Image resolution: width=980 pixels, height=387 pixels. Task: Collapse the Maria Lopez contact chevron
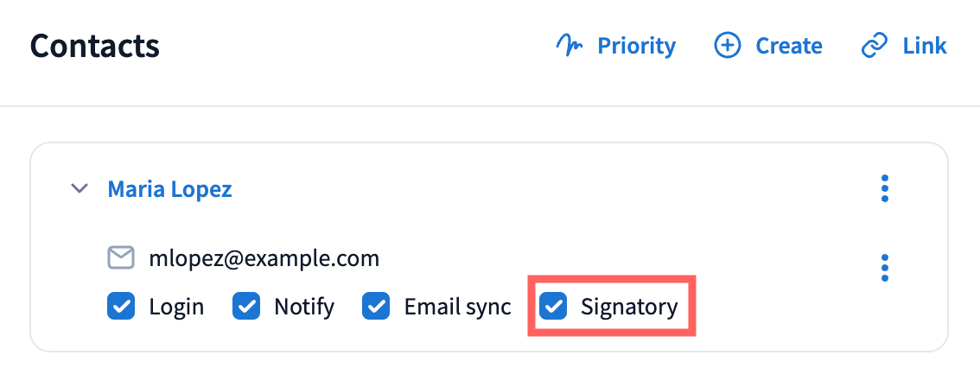coord(80,188)
